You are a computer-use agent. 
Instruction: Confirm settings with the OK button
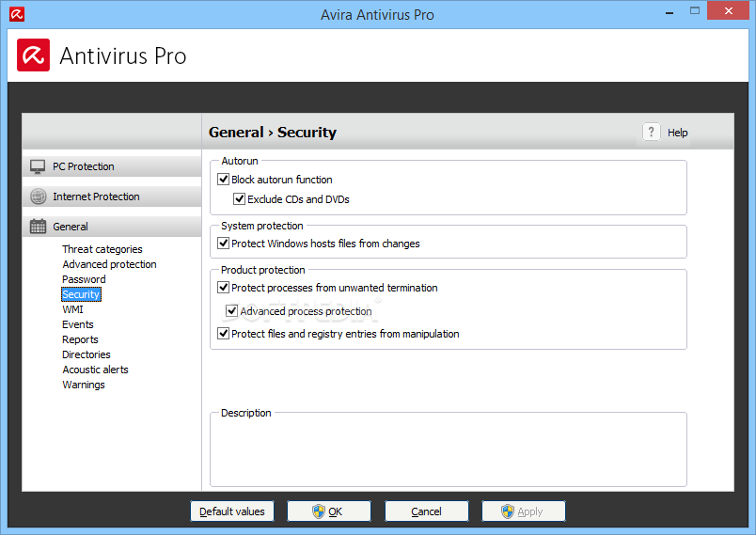(329, 511)
